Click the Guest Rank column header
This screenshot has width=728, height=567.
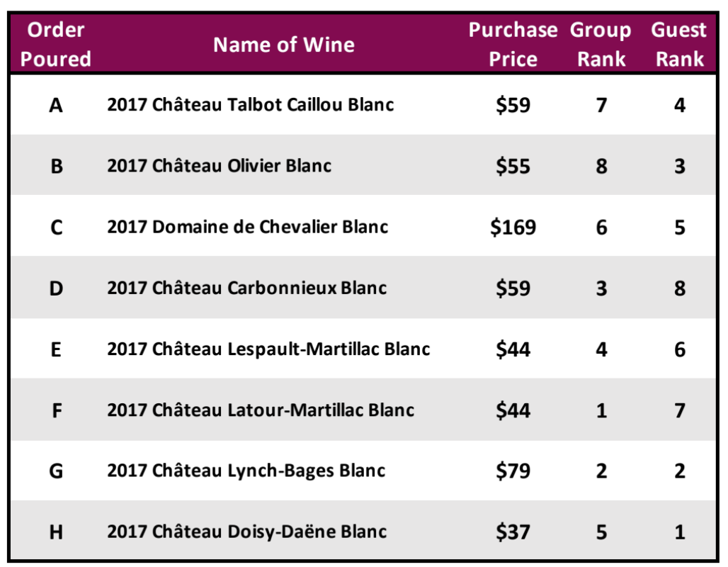pyautogui.click(x=679, y=44)
